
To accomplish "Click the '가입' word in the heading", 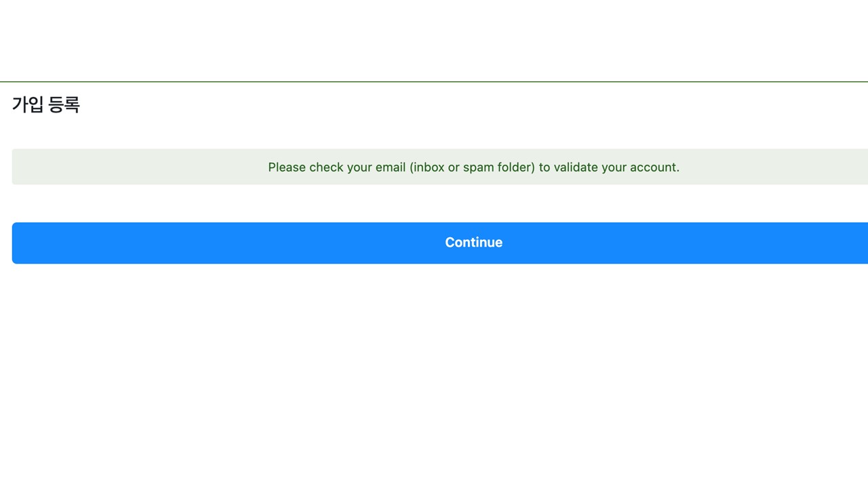I will (x=28, y=105).
